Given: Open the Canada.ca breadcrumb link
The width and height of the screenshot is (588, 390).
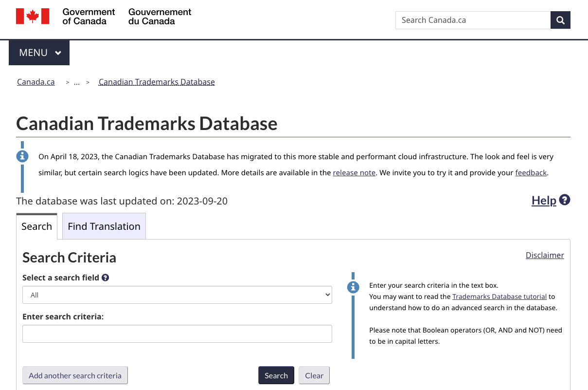Looking at the screenshot, I should pyautogui.click(x=36, y=82).
